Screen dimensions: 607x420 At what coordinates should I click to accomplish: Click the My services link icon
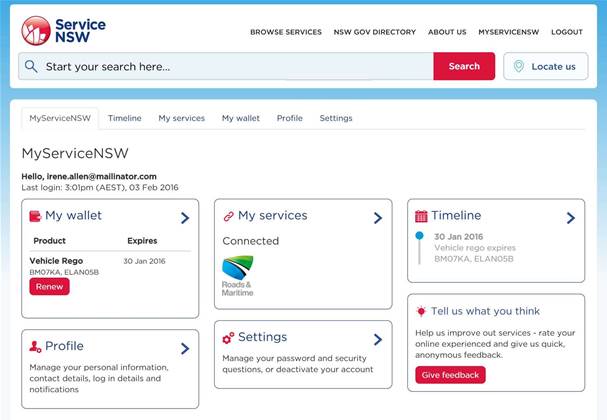point(228,216)
